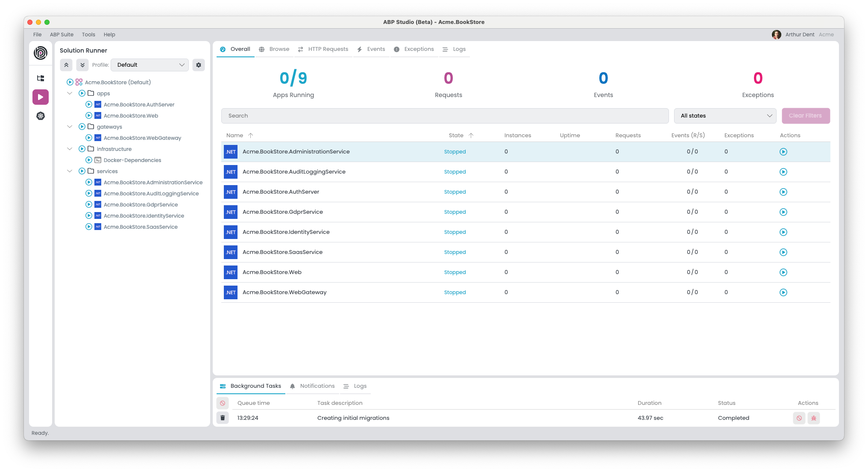This screenshot has width=868, height=472.
Task: Run Docker-Dependencies from the solution tree
Action: (89, 160)
